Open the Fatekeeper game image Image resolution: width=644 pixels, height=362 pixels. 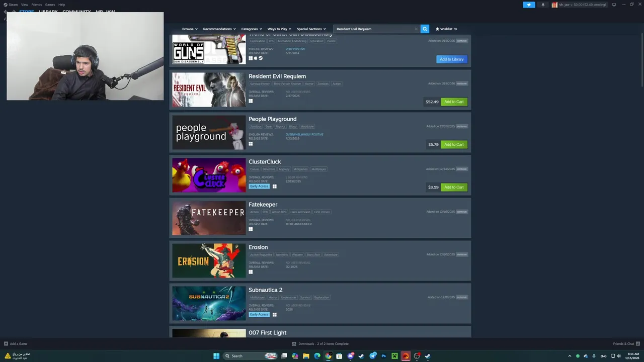click(209, 218)
